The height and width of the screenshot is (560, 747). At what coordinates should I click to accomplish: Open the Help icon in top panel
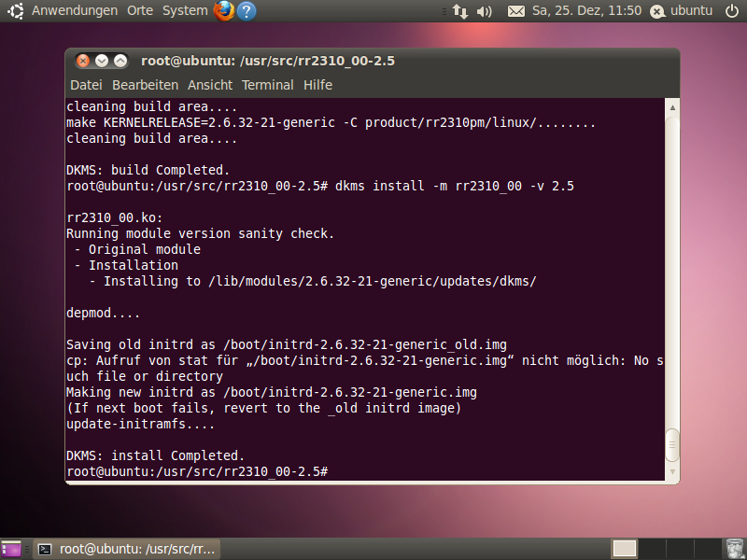pos(247,11)
